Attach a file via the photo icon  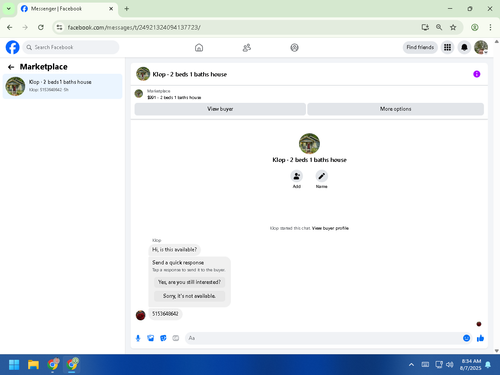point(151,338)
